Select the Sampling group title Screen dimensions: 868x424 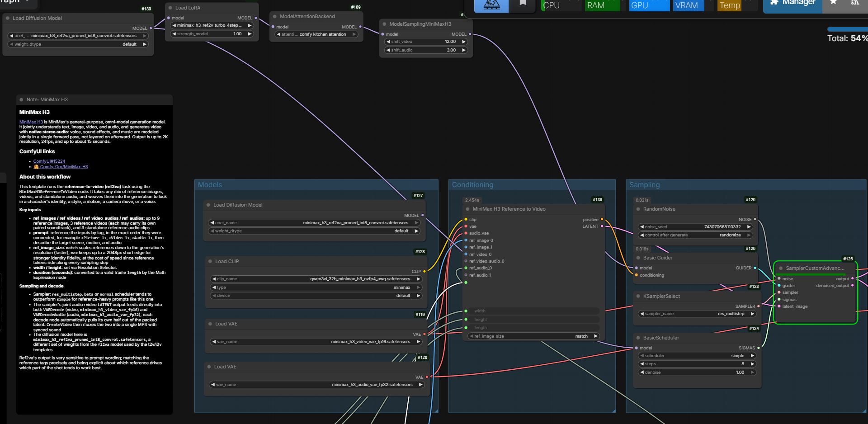(645, 185)
